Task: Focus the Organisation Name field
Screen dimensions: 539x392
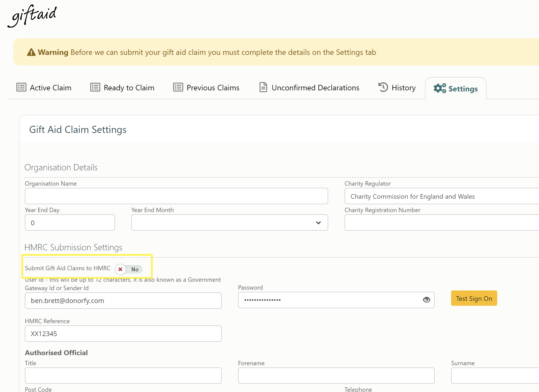Action: coord(176,196)
